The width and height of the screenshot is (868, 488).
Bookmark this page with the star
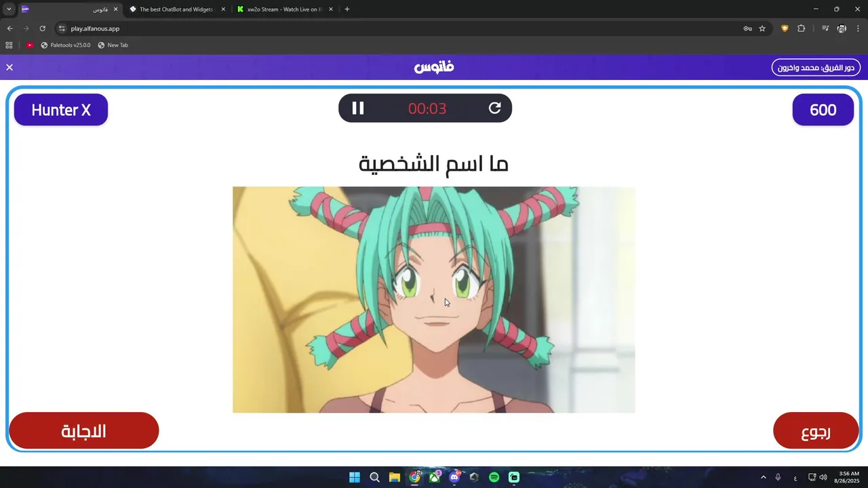[762, 28]
